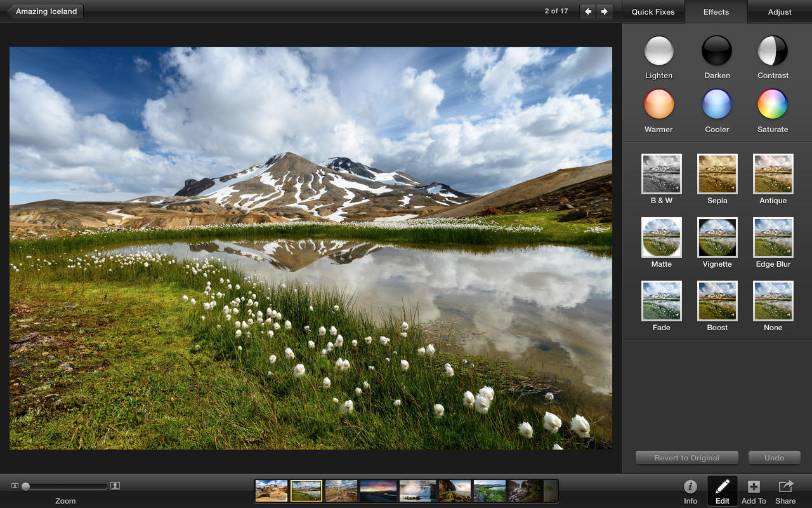This screenshot has height=508, width=812.
Task: Open the Share icon menu
Action: coord(785,486)
